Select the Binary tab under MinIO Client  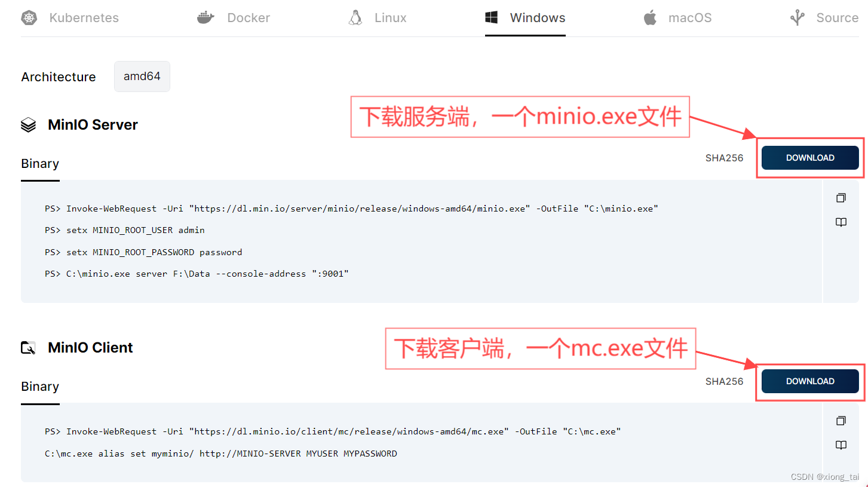coord(40,387)
